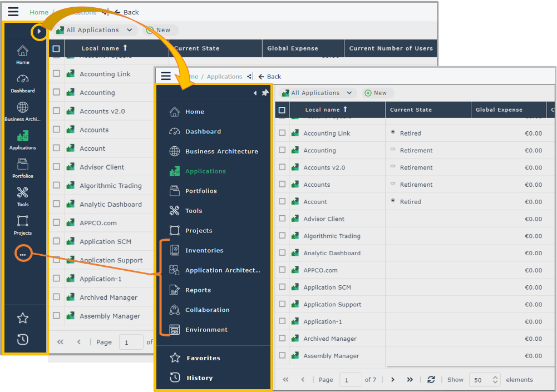This screenshot has width=557, height=392.
Task: Select Environment in the expanded menu
Action: point(206,330)
